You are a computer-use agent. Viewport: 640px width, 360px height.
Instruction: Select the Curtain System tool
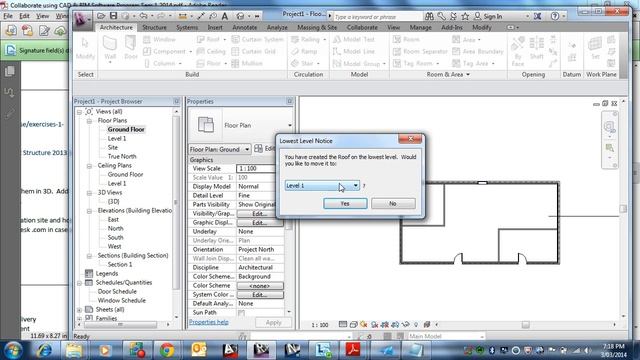257,40
